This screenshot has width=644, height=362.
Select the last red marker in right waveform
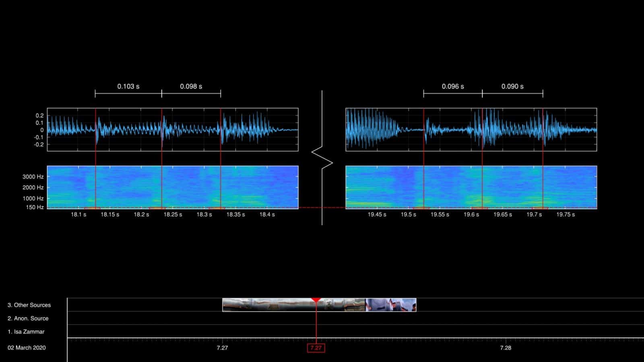pos(543,130)
